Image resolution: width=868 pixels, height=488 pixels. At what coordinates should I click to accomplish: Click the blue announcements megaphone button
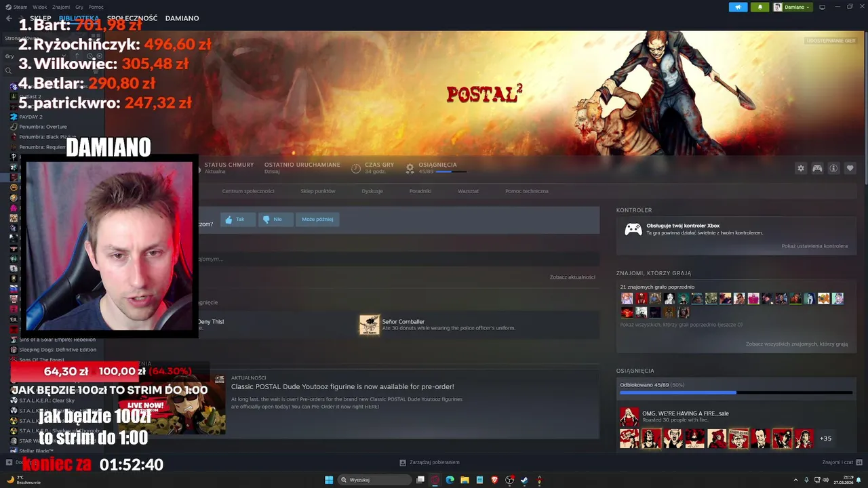[x=738, y=7]
